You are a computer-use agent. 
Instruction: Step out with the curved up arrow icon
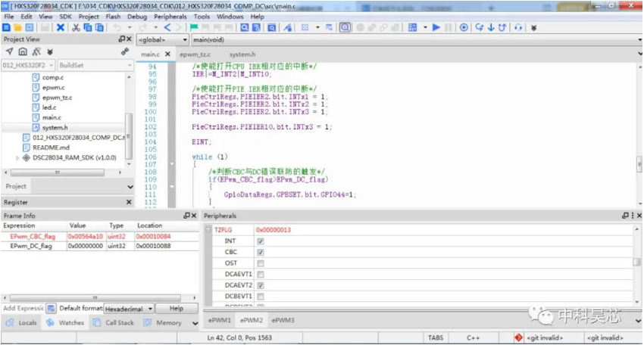coord(502,27)
